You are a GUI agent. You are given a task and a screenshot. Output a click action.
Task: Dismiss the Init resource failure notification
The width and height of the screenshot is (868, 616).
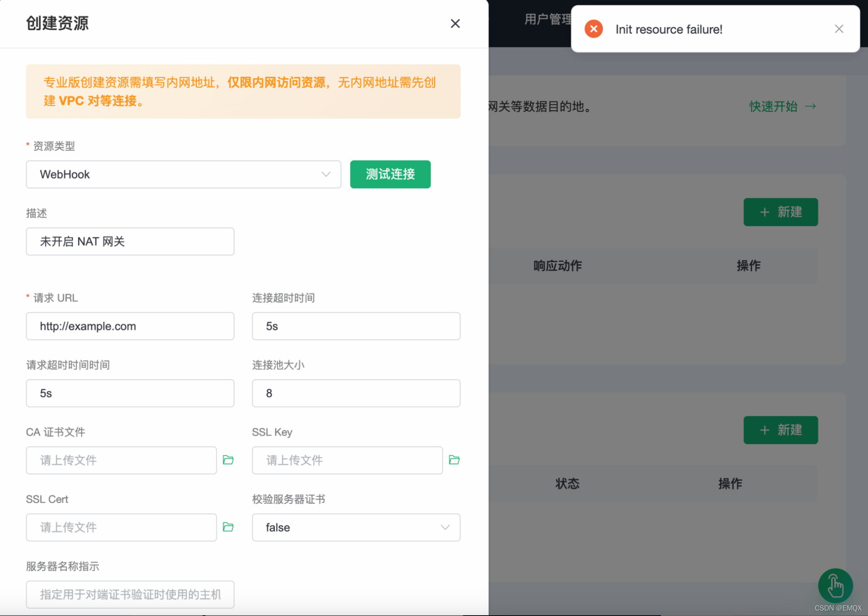pos(839,29)
